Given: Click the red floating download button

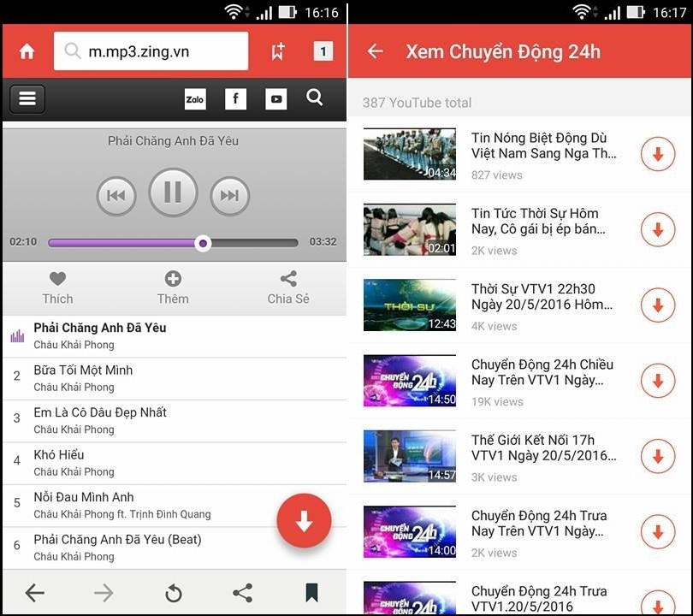Looking at the screenshot, I should coord(304,521).
